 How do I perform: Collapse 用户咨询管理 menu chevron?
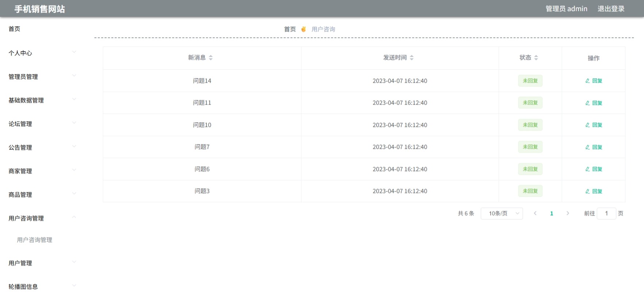click(x=74, y=217)
